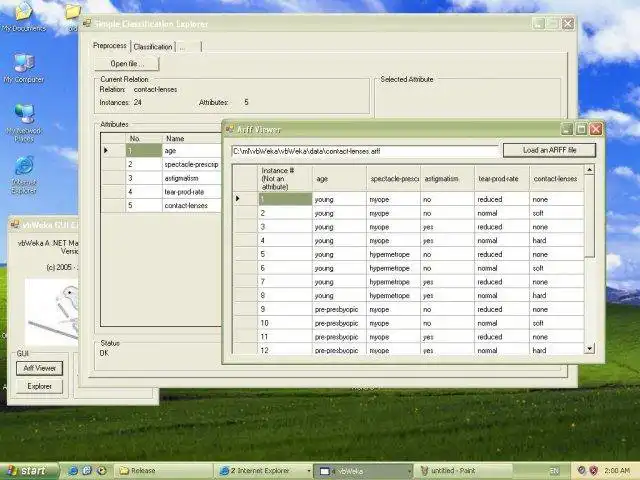This screenshot has width=640, height=480.
Task: Select attribute row 1 'age' in Attributes list
Action: pos(160,151)
